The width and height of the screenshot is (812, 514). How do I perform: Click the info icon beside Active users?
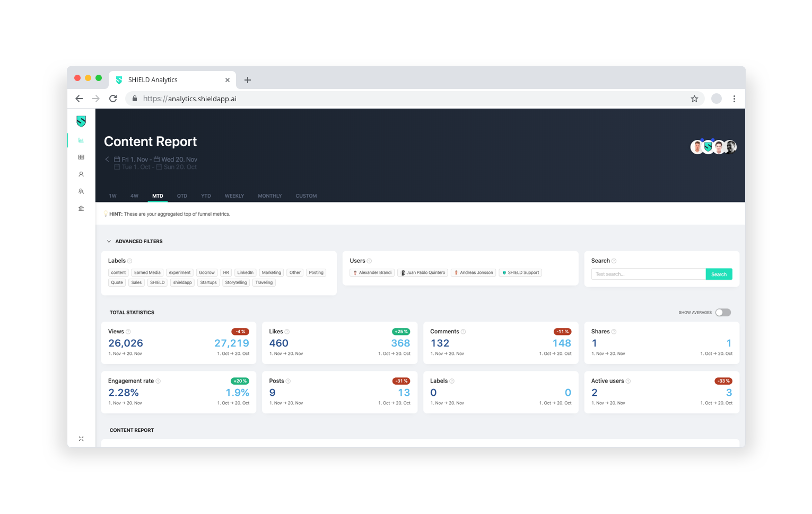pos(628,381)
